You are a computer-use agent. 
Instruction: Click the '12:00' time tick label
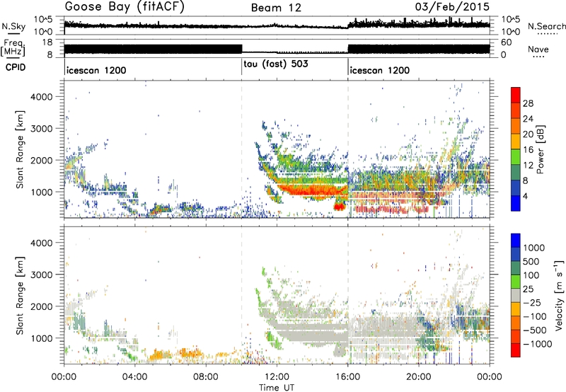coord(277,377)
